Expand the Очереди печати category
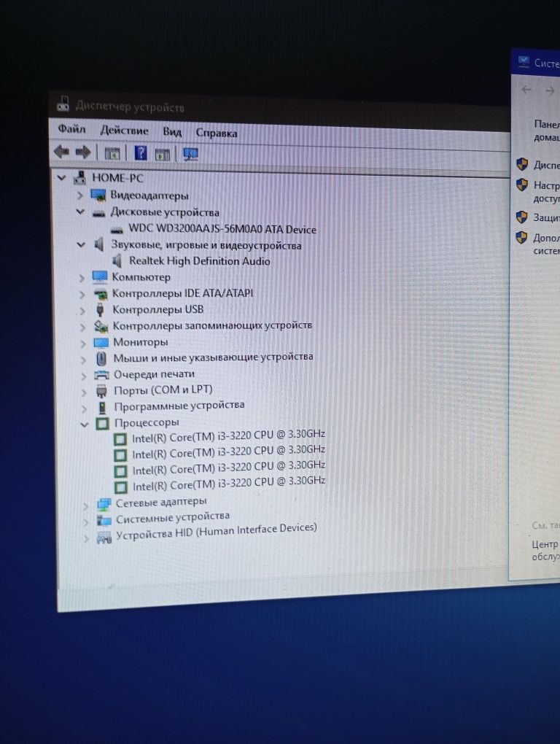 (84, 376)
